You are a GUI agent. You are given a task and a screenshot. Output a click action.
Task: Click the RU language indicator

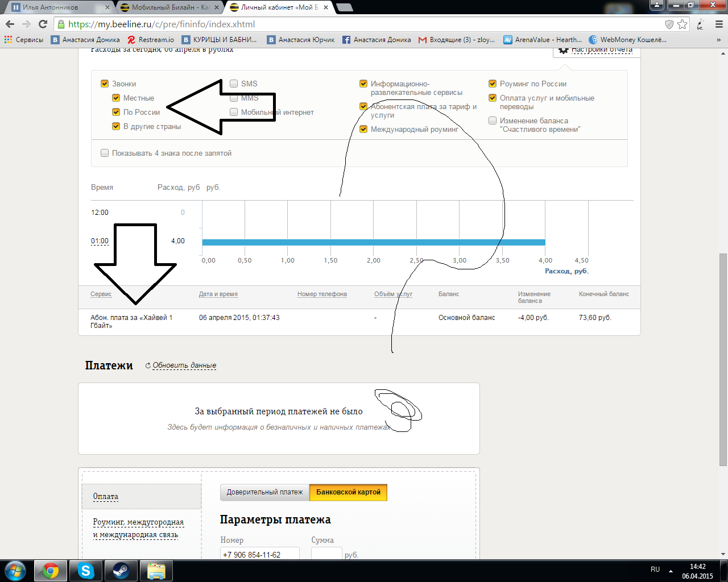655,569
